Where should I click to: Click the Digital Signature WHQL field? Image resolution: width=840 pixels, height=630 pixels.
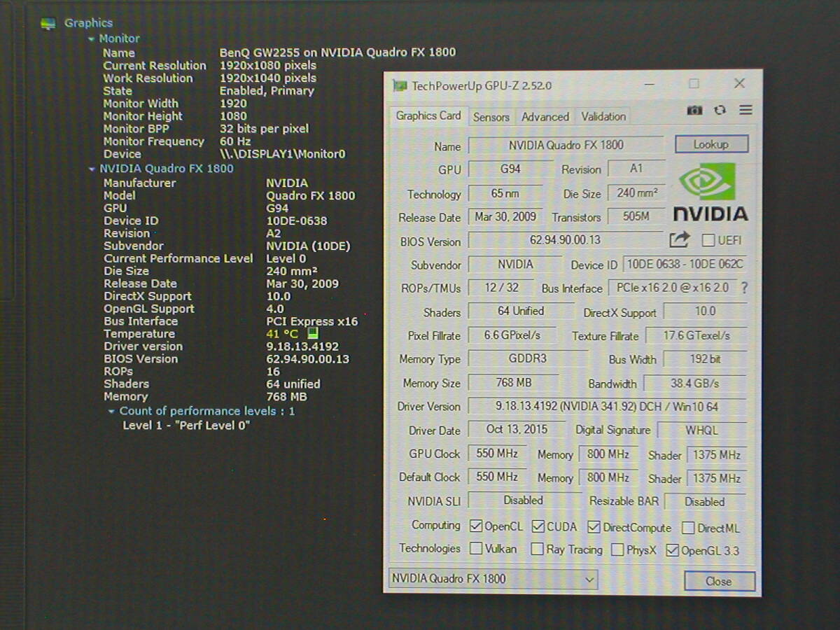[x=701, y=430]
